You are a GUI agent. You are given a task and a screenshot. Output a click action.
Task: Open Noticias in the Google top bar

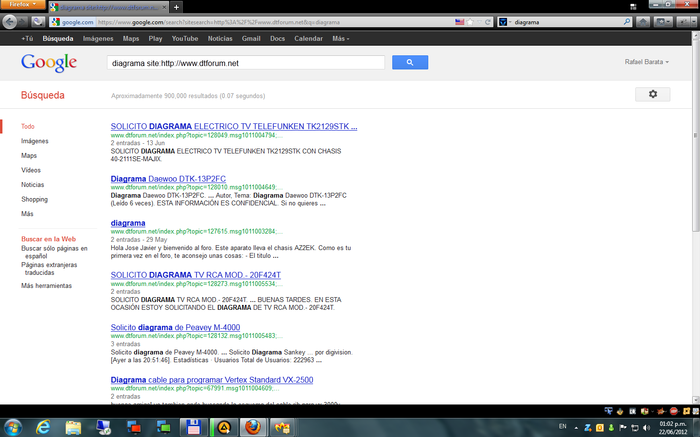coord(220,38)
